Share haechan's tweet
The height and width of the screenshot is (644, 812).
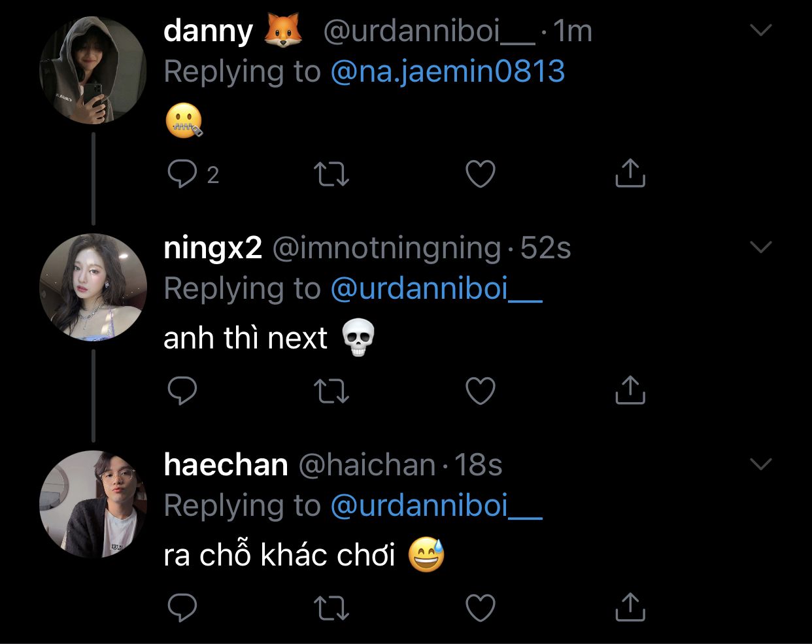click(x=630, y=607)
